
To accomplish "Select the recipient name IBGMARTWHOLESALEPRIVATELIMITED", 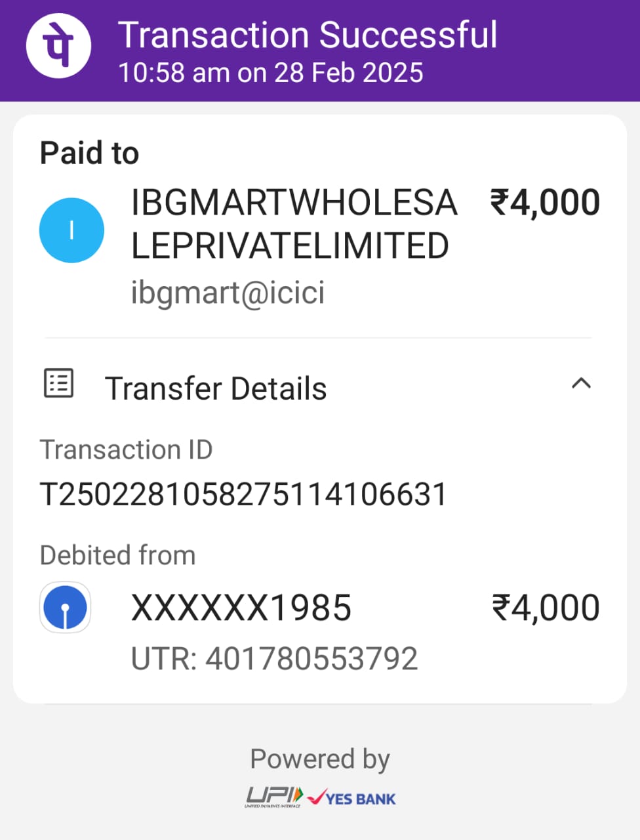I will coord(294,224).
